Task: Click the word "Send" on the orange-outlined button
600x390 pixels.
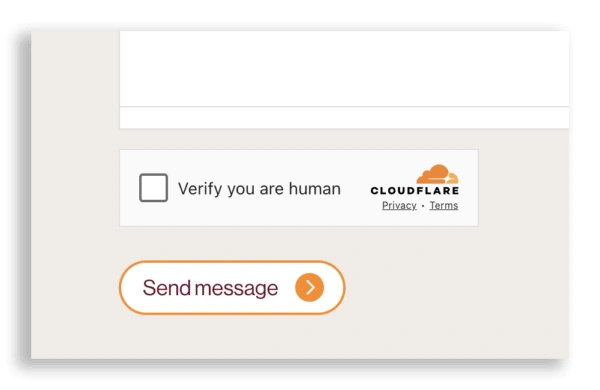Action: pos(167,288)
